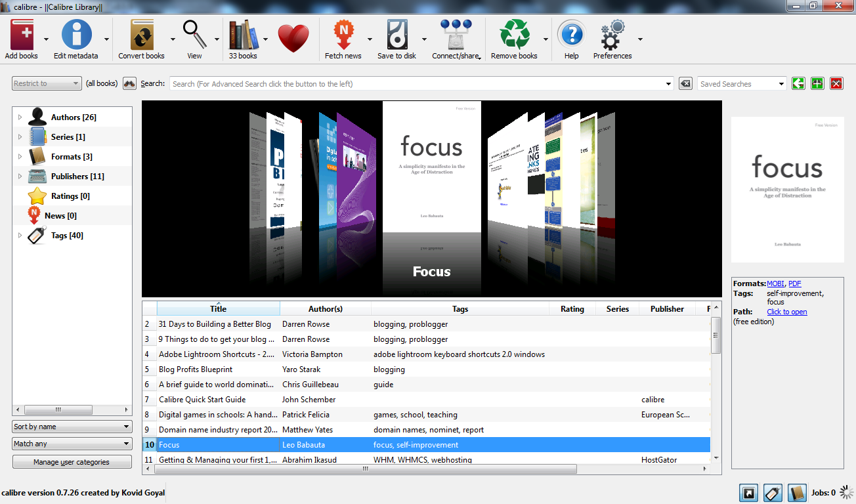Open the dropdown arrow beside Add books
Viewport: 856px width, 504px height.
click(46, 39)
